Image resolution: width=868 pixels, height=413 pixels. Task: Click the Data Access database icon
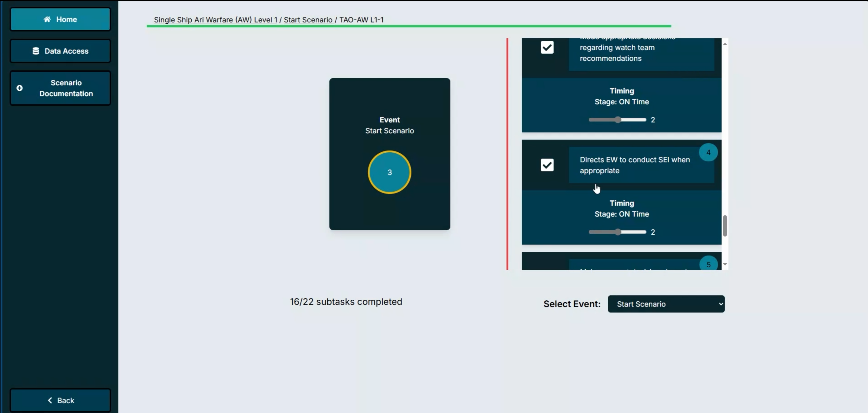click(x=36, y=51)
